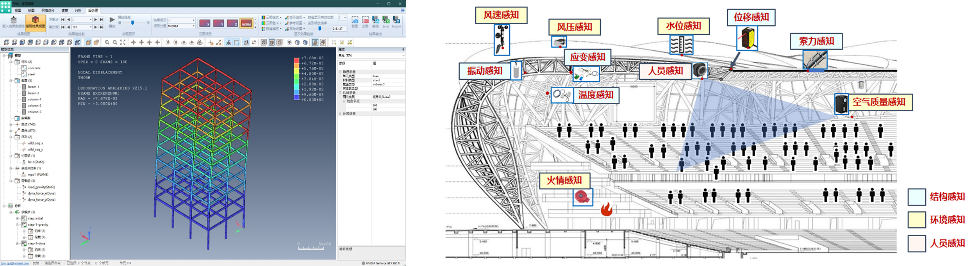Image resolution: width=980 pixels, height=266 pixels.
Task: Click the zoom-in magnifier icon
Action: (x=107, y=42)
